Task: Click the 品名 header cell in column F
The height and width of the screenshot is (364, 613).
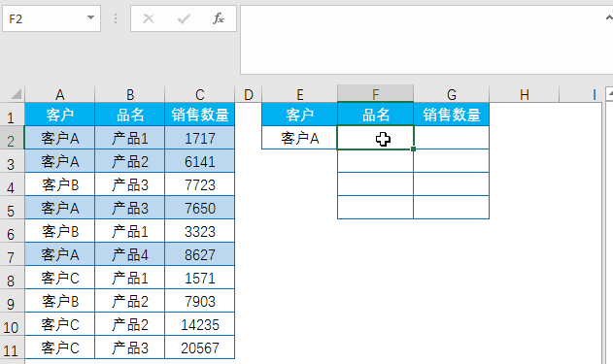Action: pos(375,115)
